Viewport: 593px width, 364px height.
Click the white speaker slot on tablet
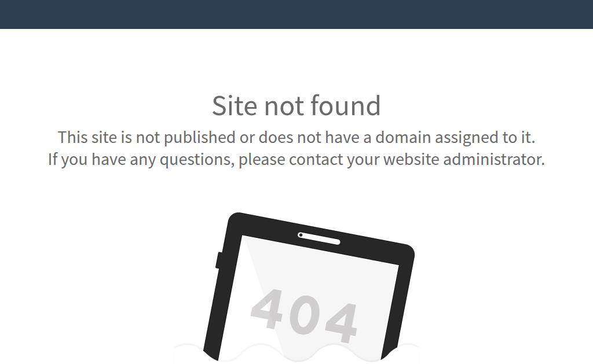[319, 238]
